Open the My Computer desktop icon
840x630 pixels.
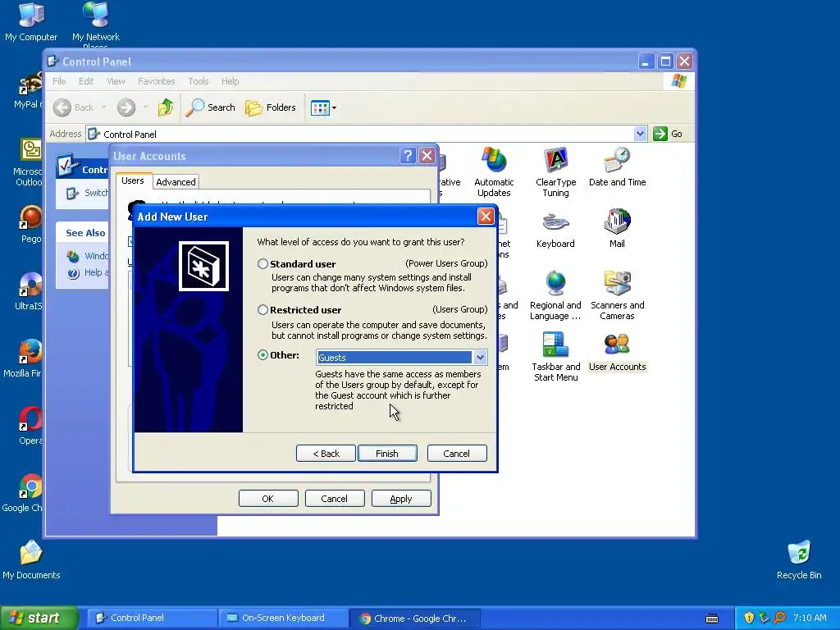pyautogui.click(x=31, y=22)
